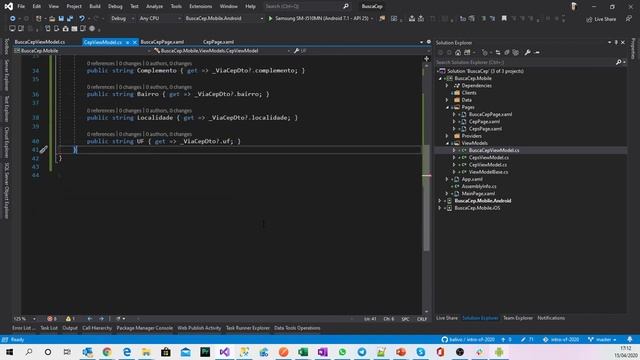
Task: Click the Home icon in Solution Explorer
Action: [x=458, y=52]
